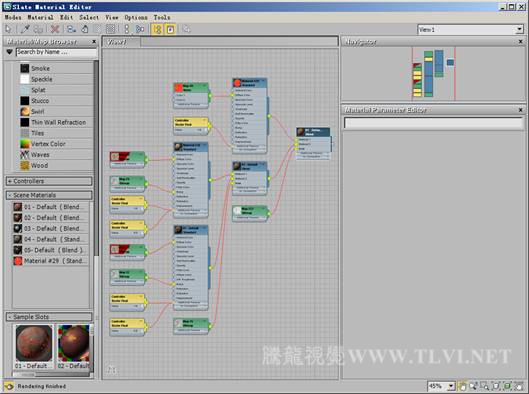The width and height of the screenshot is (529, 394).
Task: Open the Options menu
Action: click(136, 17)
